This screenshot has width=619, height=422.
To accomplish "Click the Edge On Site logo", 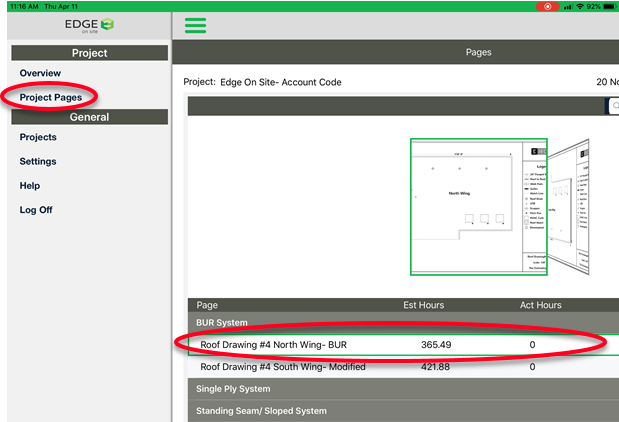I will tap(90, 25).
